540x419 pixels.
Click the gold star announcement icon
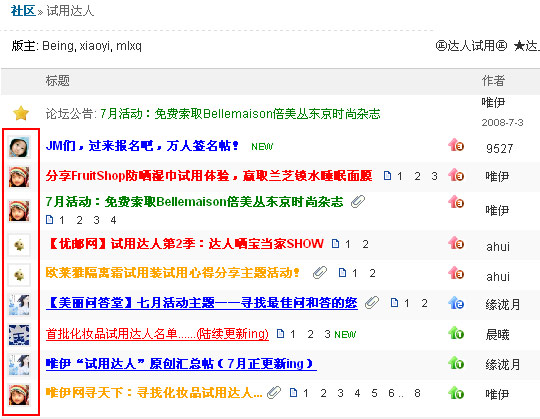[x=21, y=113]
